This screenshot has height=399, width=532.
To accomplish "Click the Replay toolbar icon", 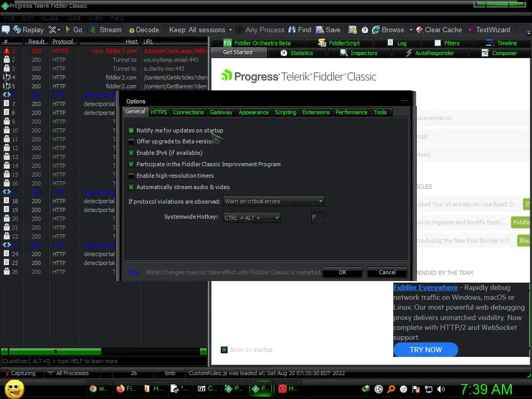I will [17, 30].
